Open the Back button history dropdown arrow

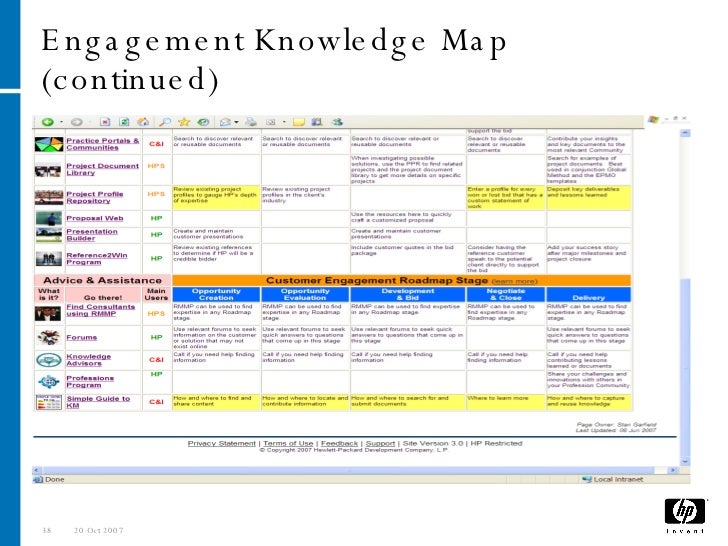tap(62, 123)
